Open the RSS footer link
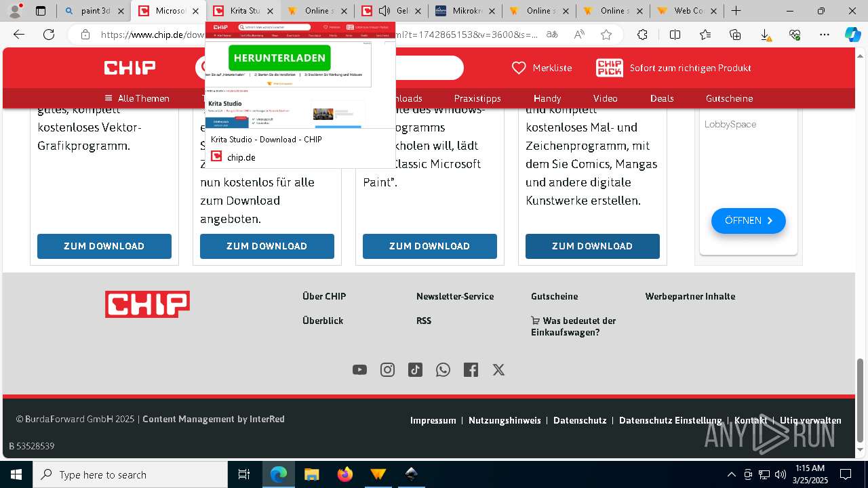Screen dimensions: 868x488 click(424, 321)
